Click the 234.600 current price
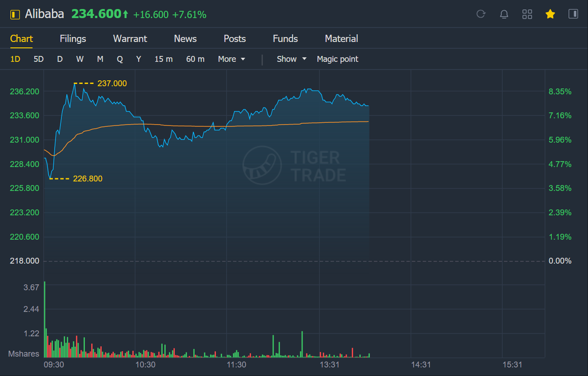Screen dimensions: 588x376 (x=96, y=14)
